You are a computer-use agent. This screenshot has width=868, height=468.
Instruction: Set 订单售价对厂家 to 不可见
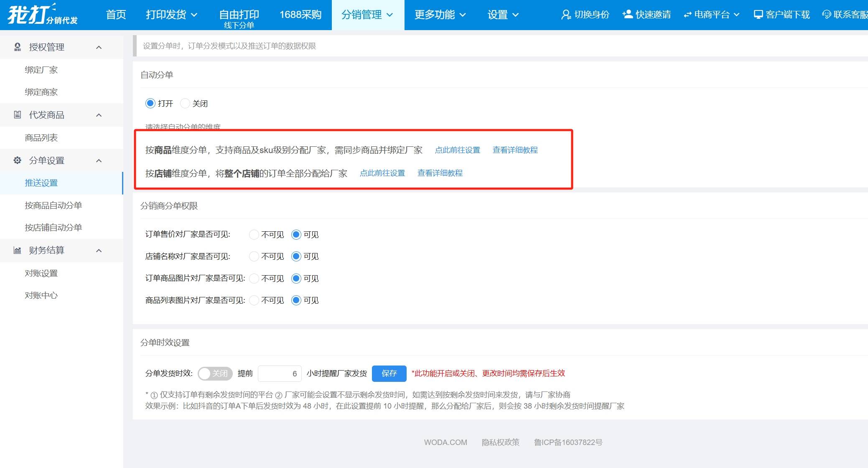254,235
